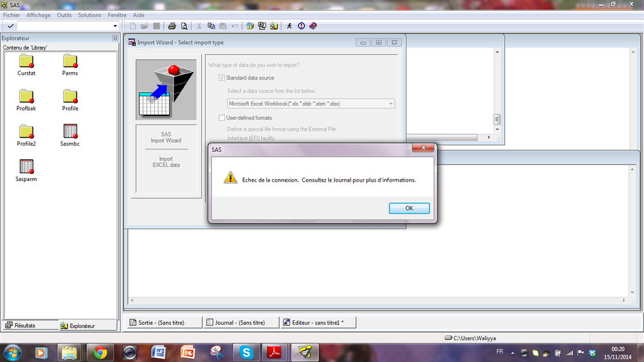Show hidden system tray icons arrow
This screenshot has width=644, height=362.
point(512,353)
